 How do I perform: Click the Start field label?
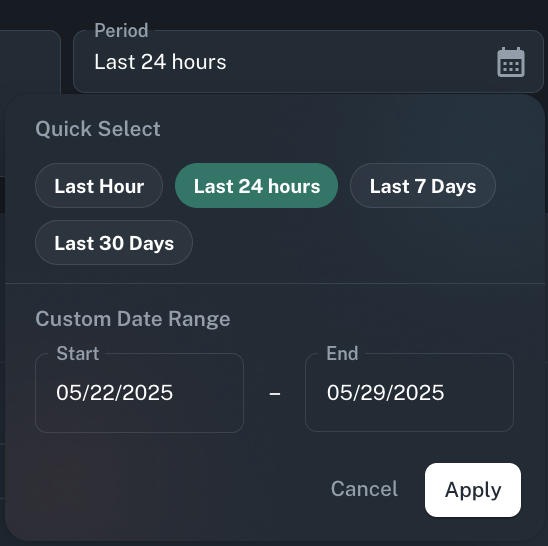click(x=78, y=353)
